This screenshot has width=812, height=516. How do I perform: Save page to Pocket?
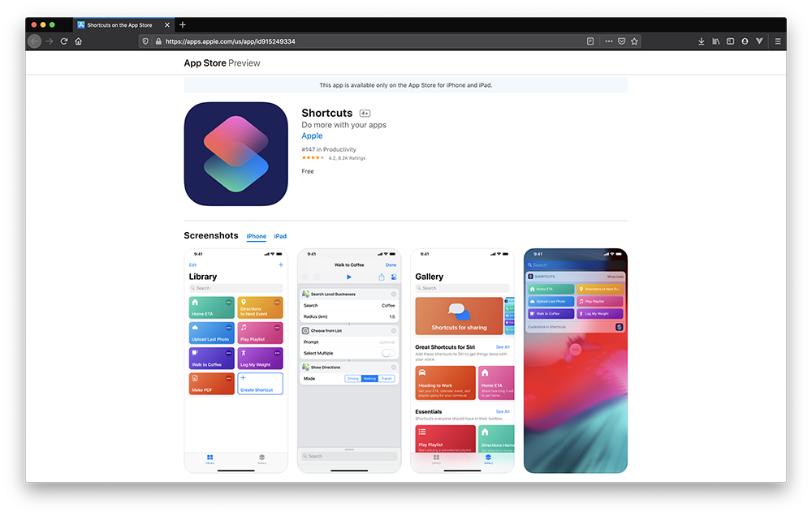621,41
